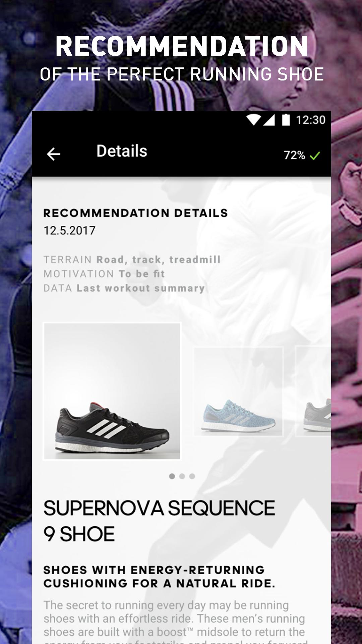Tap the green checkmark beside 72%
This screenshot has width=362, height=644.
tap(315, 155)
